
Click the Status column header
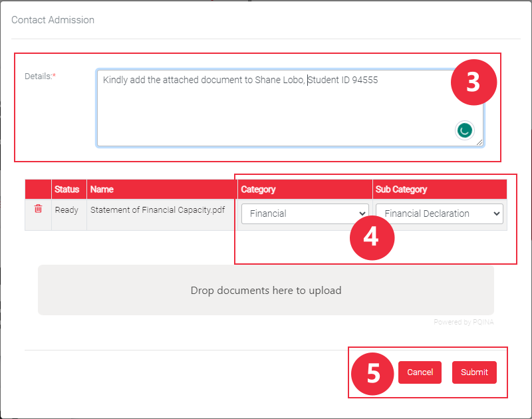[67, 190]
